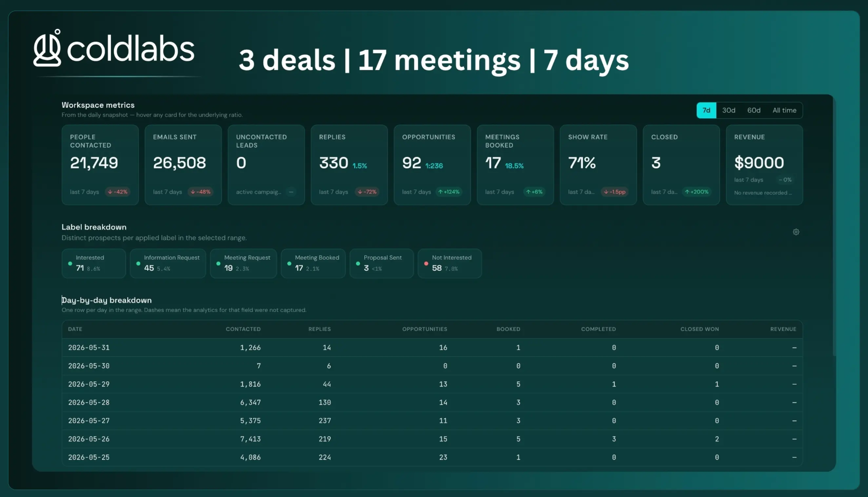Select the All time range tab
Screen dimensions: 868x497
coord(784,110)
